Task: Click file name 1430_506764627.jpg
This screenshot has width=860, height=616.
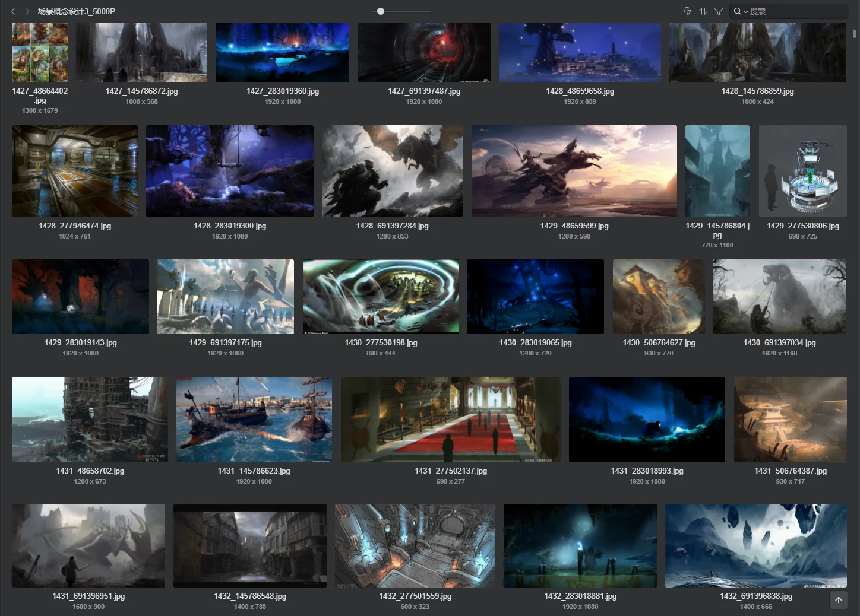Action: (x=659, y=342)
